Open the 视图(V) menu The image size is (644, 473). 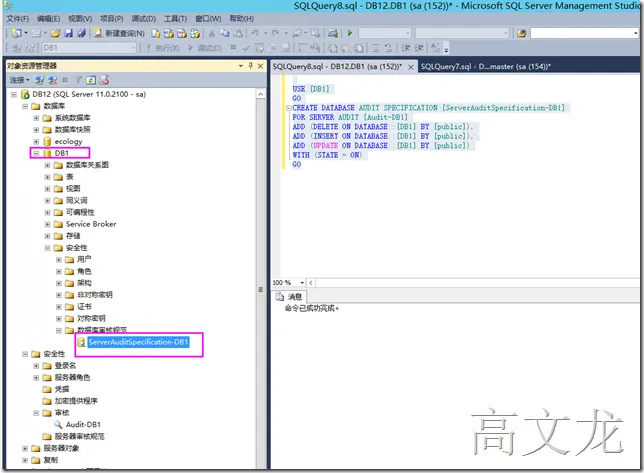[x=80, y=19]
